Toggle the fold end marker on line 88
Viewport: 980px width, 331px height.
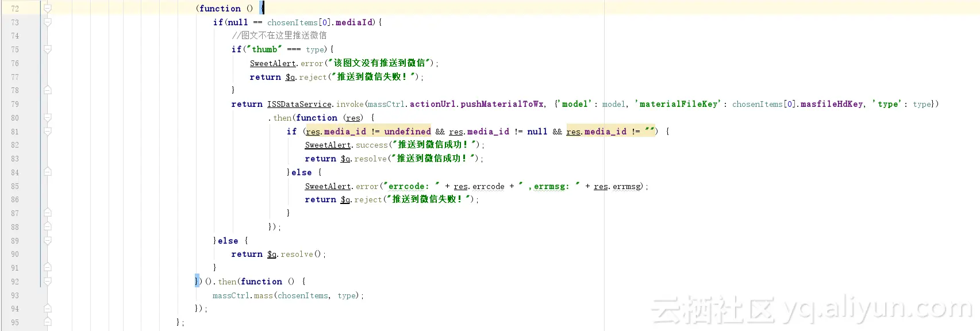[48, 227]
